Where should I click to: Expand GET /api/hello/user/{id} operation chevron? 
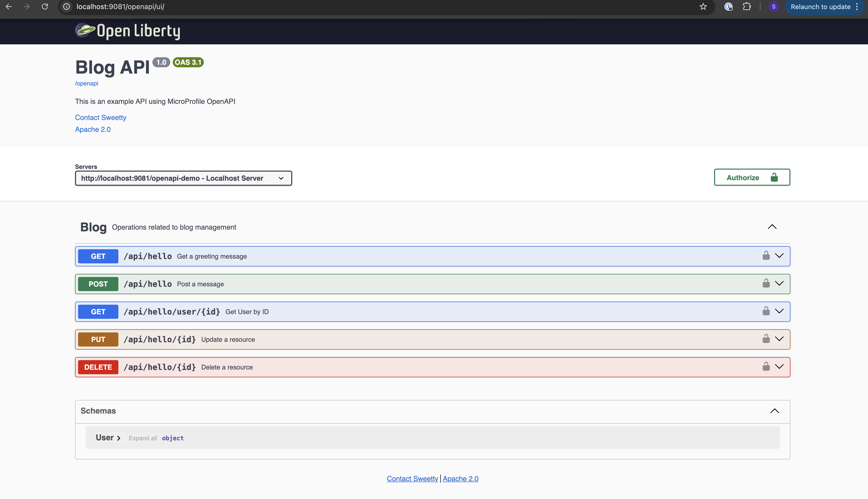779,311
